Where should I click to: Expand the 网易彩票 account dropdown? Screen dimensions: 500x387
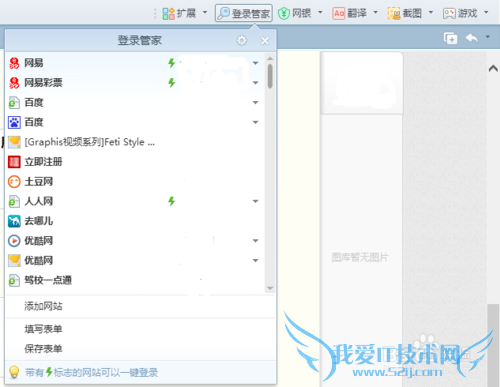(256, 83)
